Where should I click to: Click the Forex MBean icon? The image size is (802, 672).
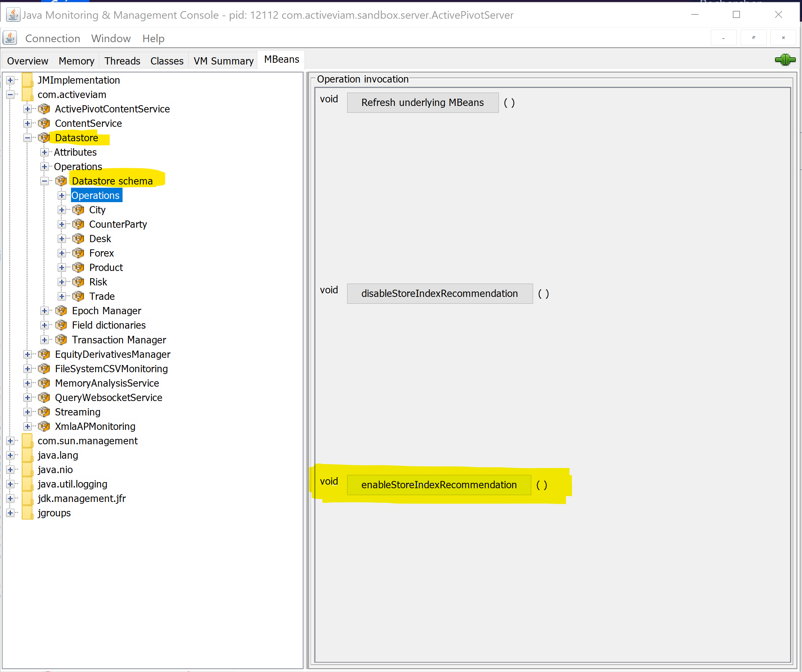[78, 253]
